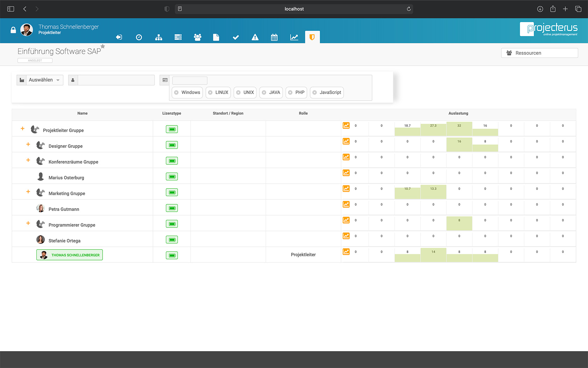Open the calendar icon in navigation

tap(274, 37)
